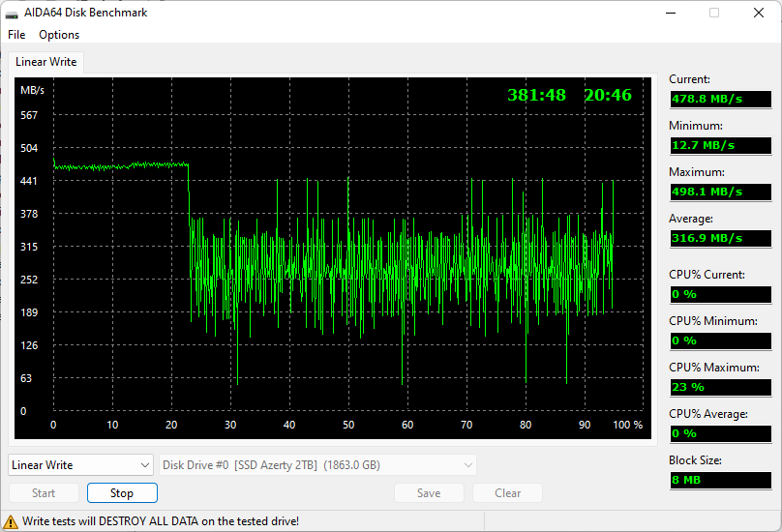Open the Disk Drive #0 selection dropdown

pyautogui.click(x=317, y=464)
